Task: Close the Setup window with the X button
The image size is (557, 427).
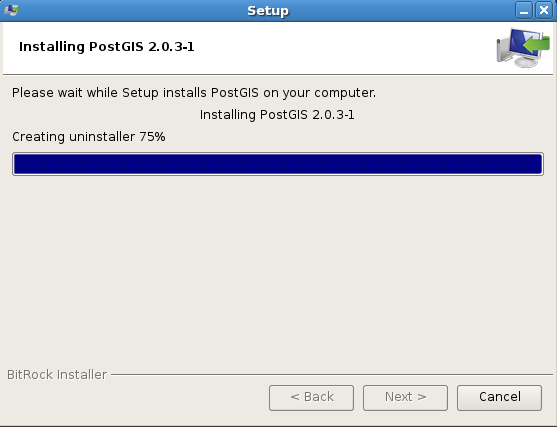Action: pyautogui.click(x=544, y=10)
